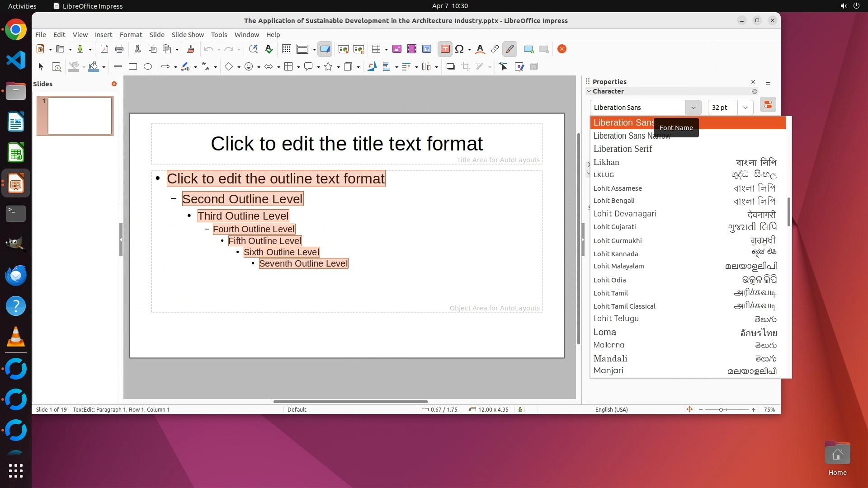Click the Insert Special Character omega icon
868x488 pixels.
pos(459,49)
